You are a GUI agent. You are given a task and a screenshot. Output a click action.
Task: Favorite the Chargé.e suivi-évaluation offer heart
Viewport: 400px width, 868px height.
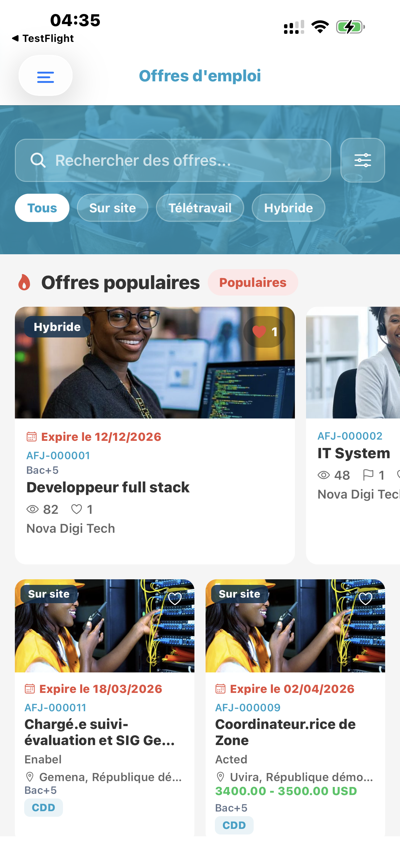pos(175,599)
